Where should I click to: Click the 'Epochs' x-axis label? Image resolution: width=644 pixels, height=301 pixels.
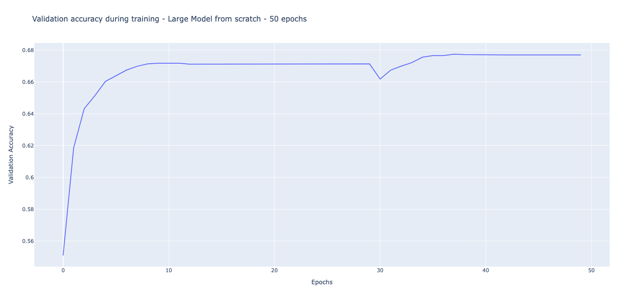point(322,283)
